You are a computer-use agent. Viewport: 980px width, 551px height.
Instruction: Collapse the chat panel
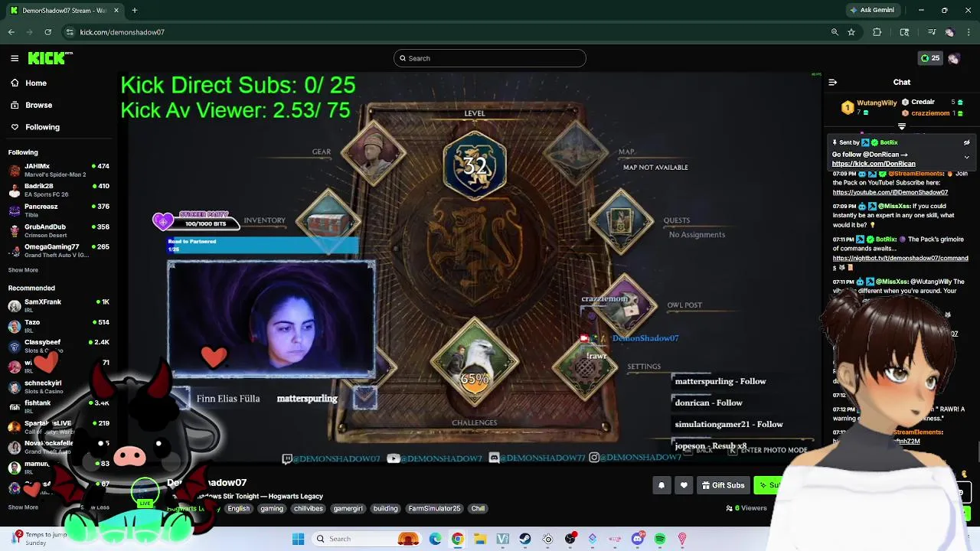tap(833, 82)
